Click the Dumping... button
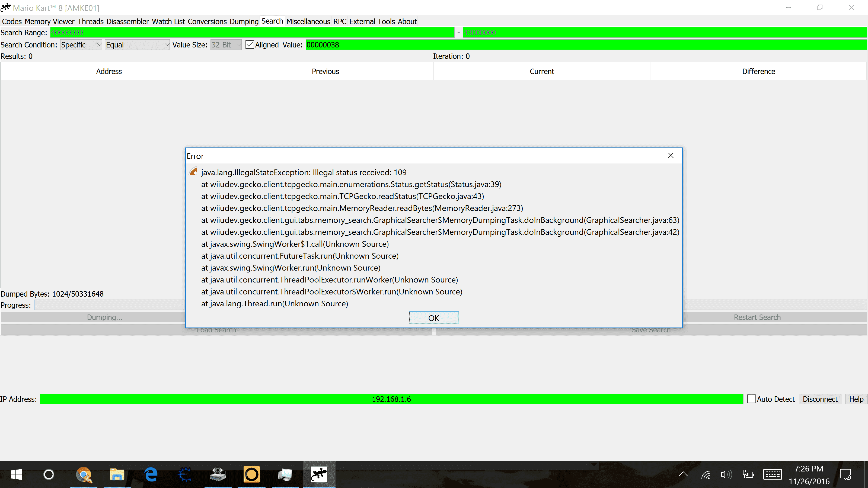 pyautogui.click(x=93, y=317)
